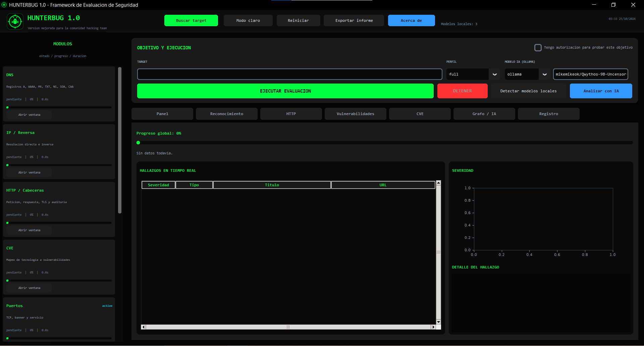Click Detectar modelos locales
This screenshot has width=644, height=346.
pos(529,91)
